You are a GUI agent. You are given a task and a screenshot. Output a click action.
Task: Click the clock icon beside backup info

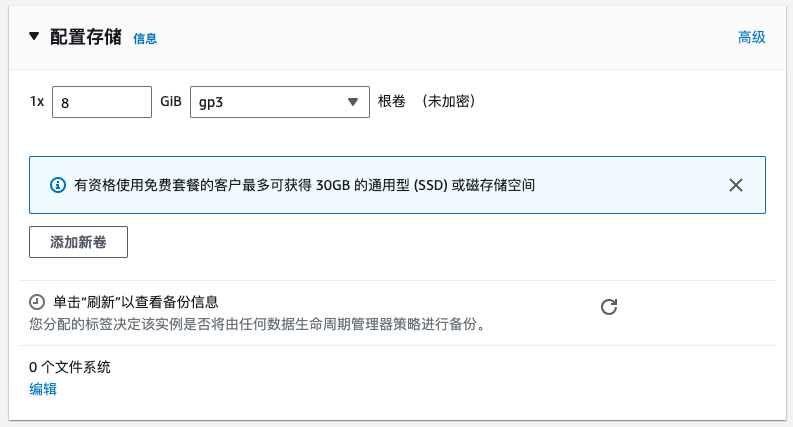[x=37, y=303]
